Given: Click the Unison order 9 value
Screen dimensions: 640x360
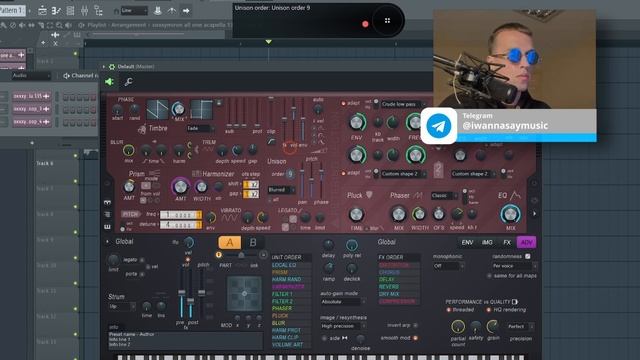Looking at the screenshot, I should [290, 174].
